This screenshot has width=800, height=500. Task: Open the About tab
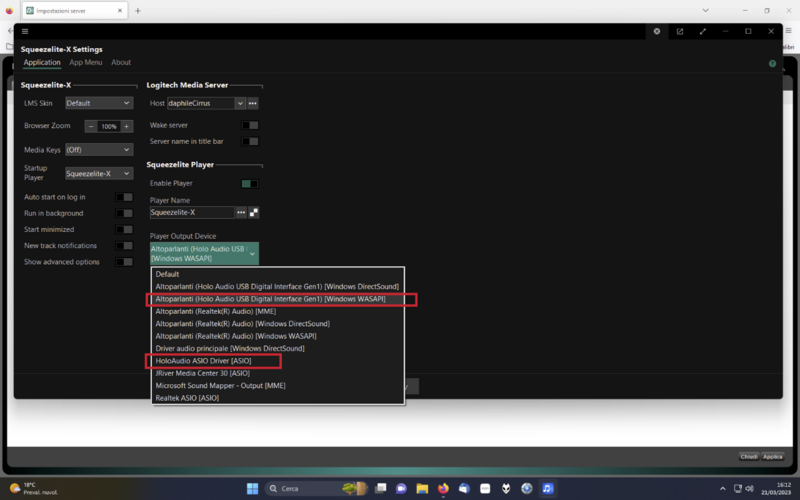pyautogui.click(x=121, y=63)
